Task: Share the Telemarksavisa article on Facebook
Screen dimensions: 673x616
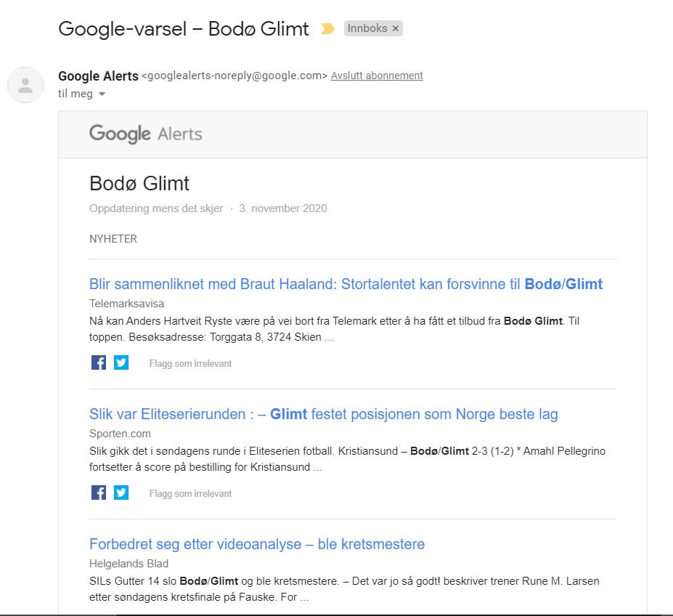Action: coord(99,362)
